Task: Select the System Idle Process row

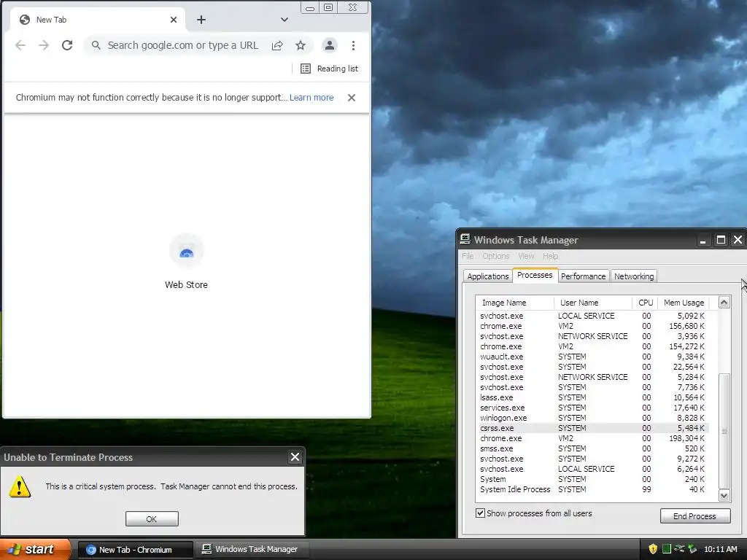Action: coord(592,489)
